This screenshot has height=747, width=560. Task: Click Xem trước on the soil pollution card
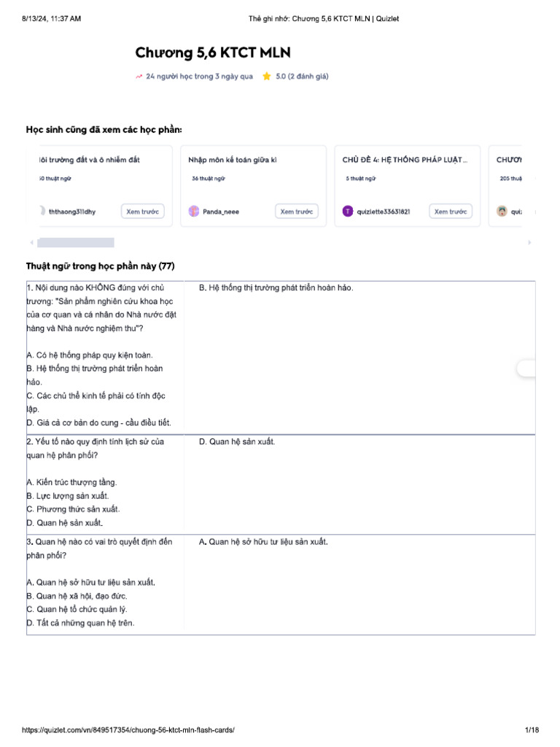point(142,212)
